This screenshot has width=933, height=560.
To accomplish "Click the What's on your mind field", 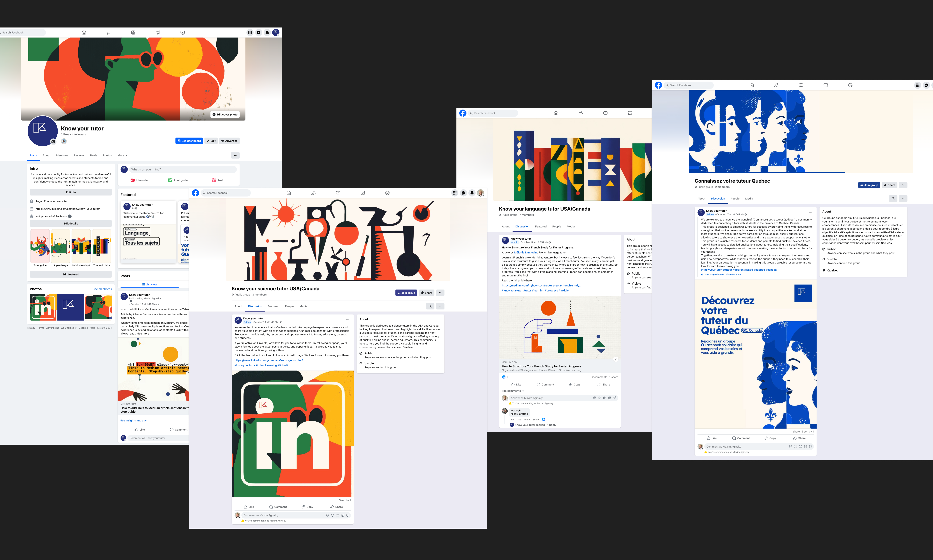I will pos(183,169).
